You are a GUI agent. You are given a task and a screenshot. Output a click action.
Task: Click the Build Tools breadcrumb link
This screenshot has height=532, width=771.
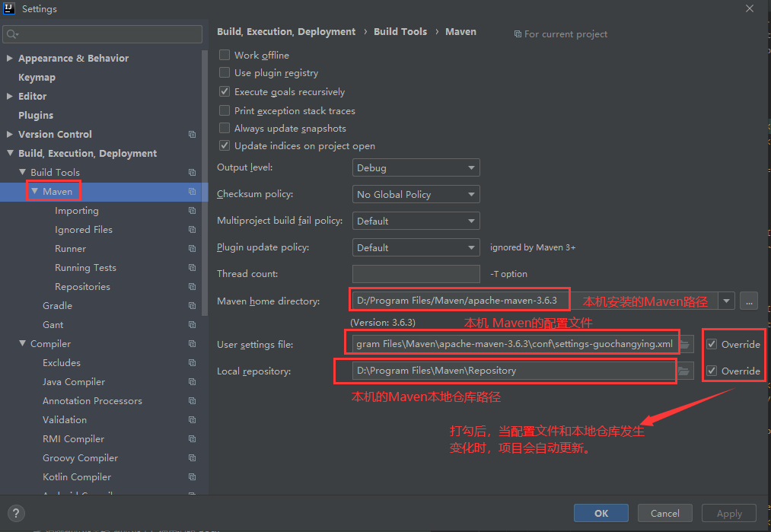pyautogui.click(x=400, y=31)
